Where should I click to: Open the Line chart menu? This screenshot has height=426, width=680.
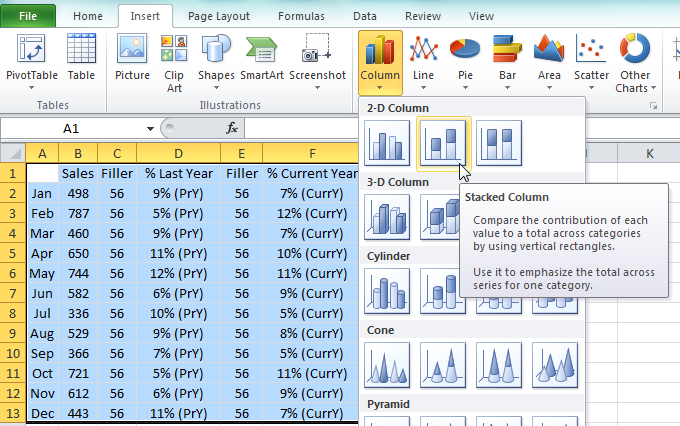pyautogui.click(x=423, y=62)
